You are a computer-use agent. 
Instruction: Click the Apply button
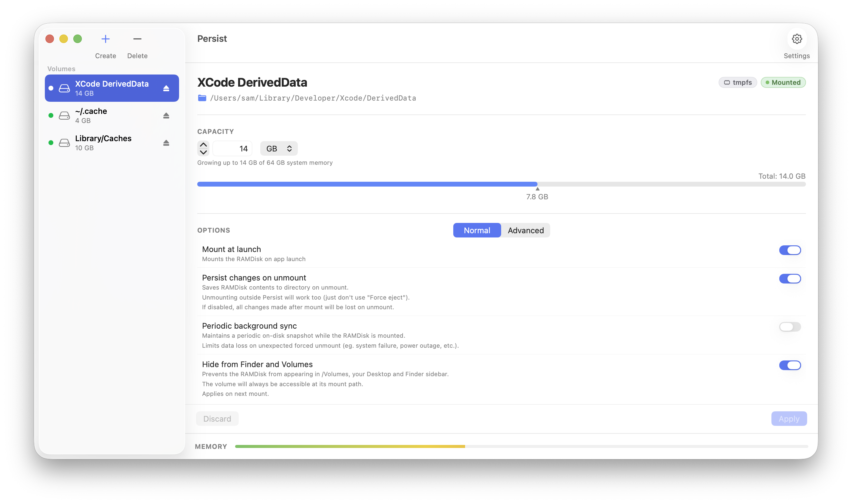tap(789, 419)
